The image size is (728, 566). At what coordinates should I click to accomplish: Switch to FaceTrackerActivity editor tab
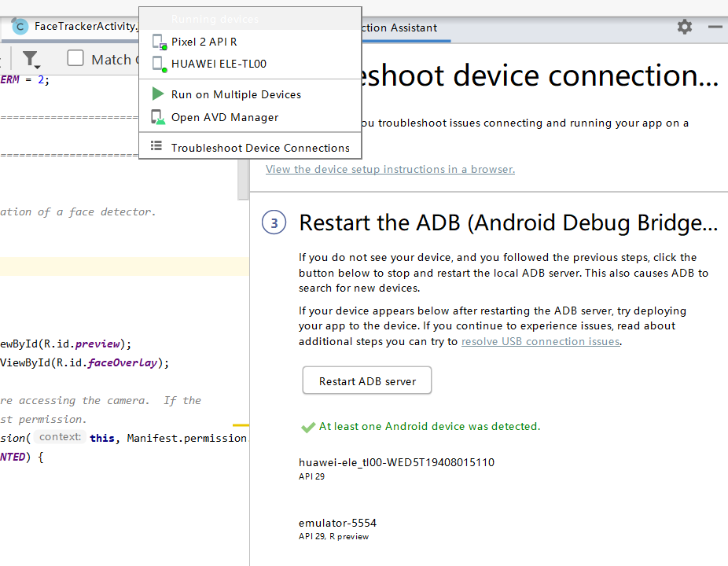click(x=74, y=27)
